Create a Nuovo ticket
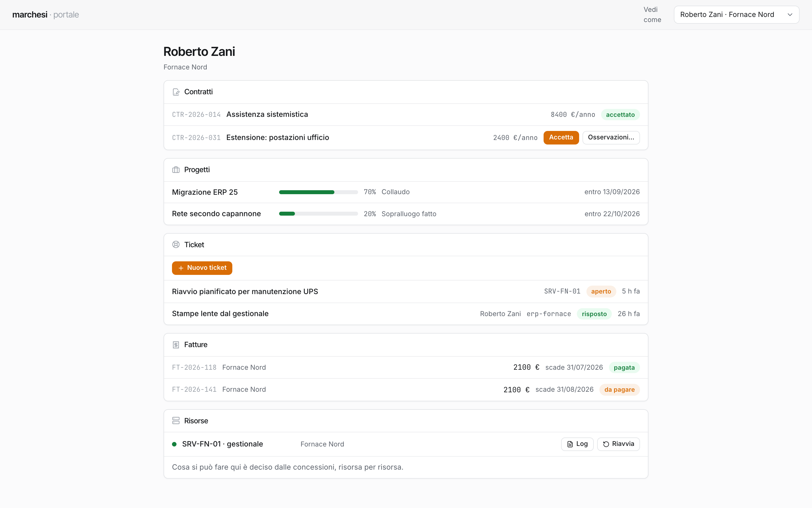 (202, 268)
